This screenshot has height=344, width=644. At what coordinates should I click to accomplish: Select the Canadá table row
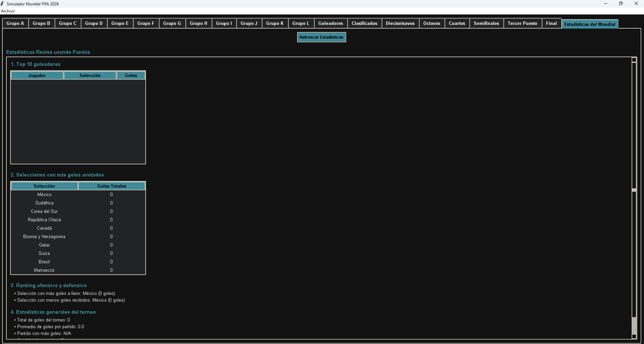(x=78, y=228)
